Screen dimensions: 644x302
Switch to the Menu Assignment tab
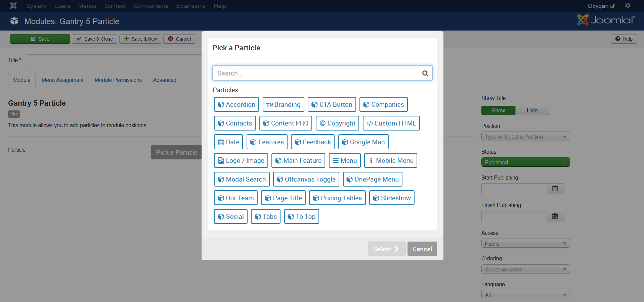pos(62,80)
